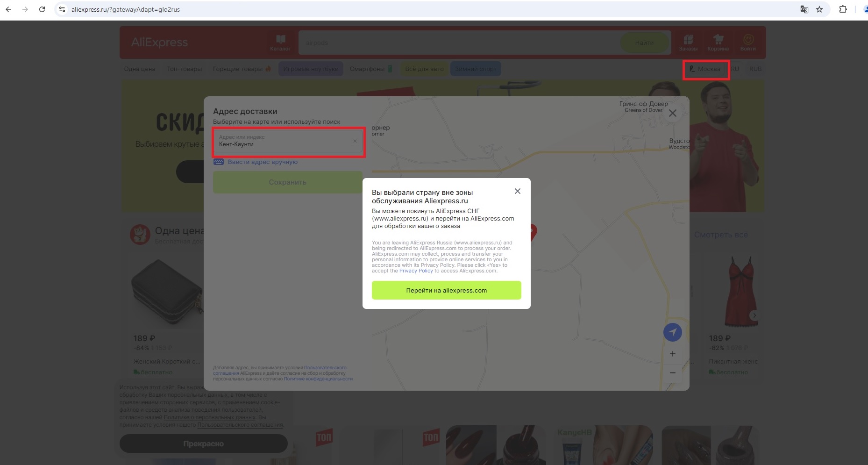Click the AliExpress logo
The image size is (868, 465).
tap(160, 43)
